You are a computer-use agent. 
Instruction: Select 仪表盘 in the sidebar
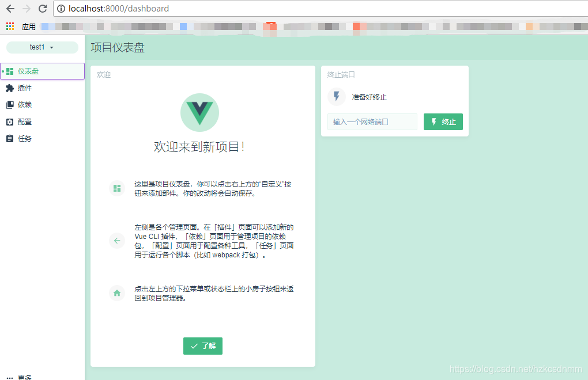(x=43, y=71)
